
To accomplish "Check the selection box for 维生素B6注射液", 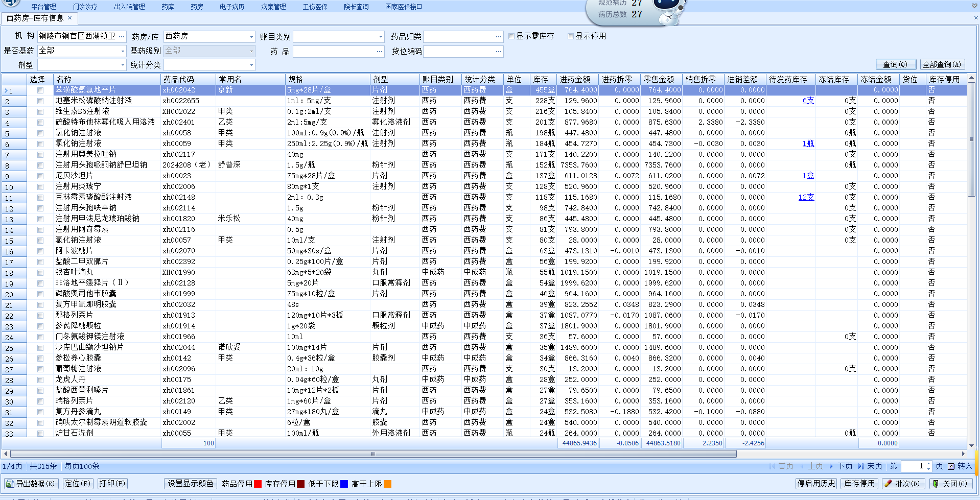I will click(40, 112).
